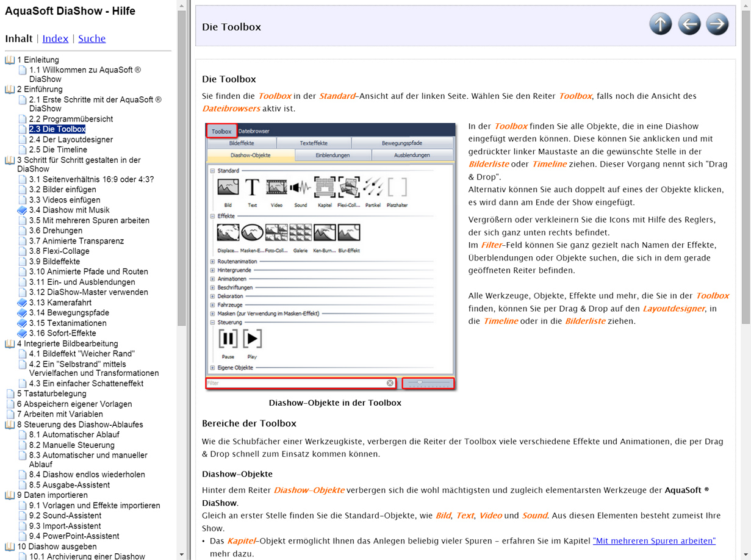This screenshot has width=751, height=560.
Task: Select the highlighted 2.3 Die Toolbox entry
Action: click(57, 129)
